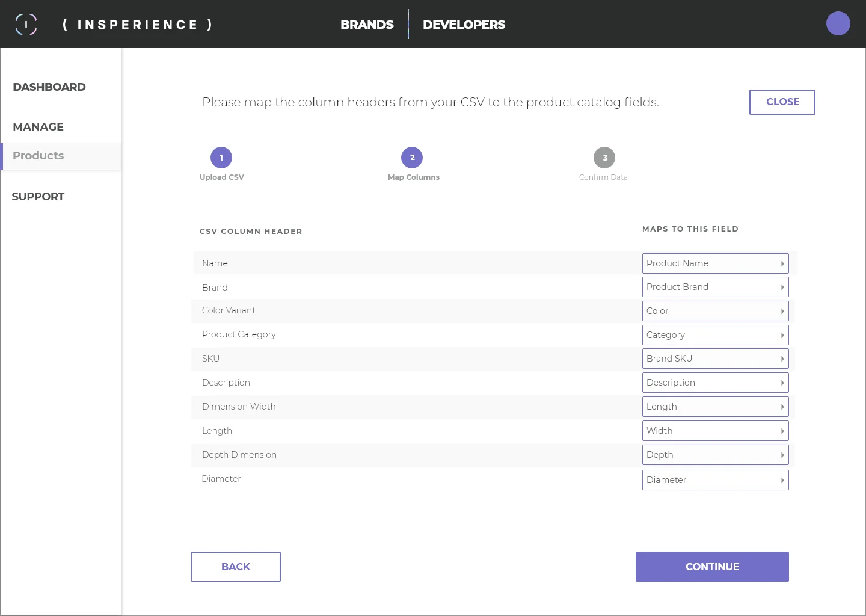Expand the Product Brand dropdown arrow
The height and width of the screenshot is (616, 866).
782,288
